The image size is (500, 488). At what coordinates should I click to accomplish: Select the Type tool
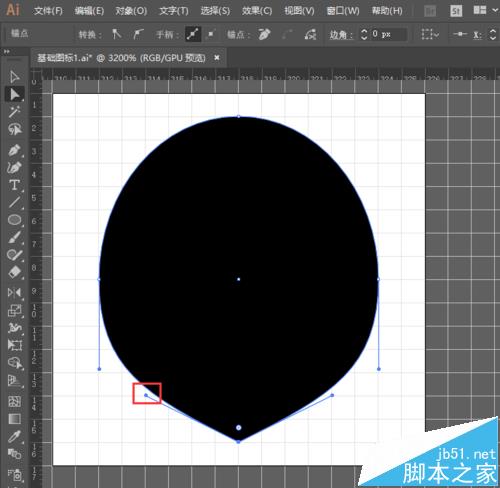point(14,185)
